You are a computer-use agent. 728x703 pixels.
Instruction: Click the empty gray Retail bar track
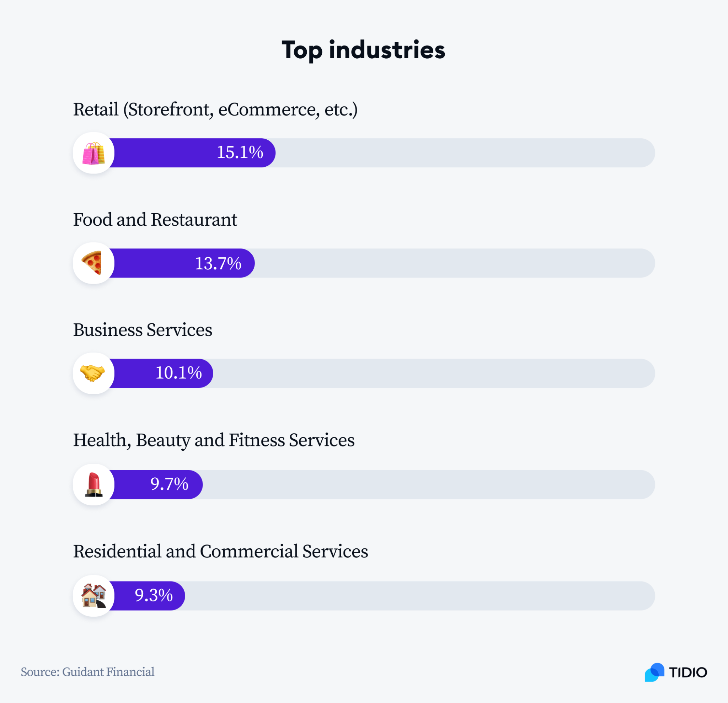pyautogui.click(x=464, y=153)
